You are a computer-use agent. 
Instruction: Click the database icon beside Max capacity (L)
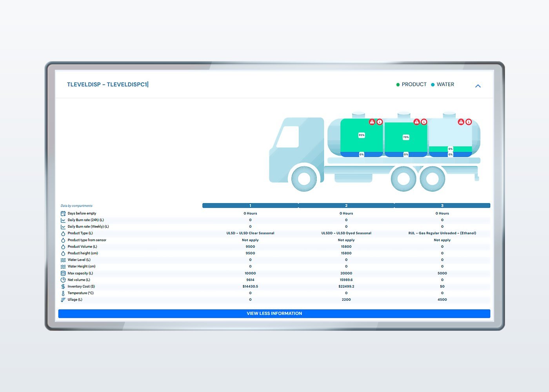pos(63,273)
